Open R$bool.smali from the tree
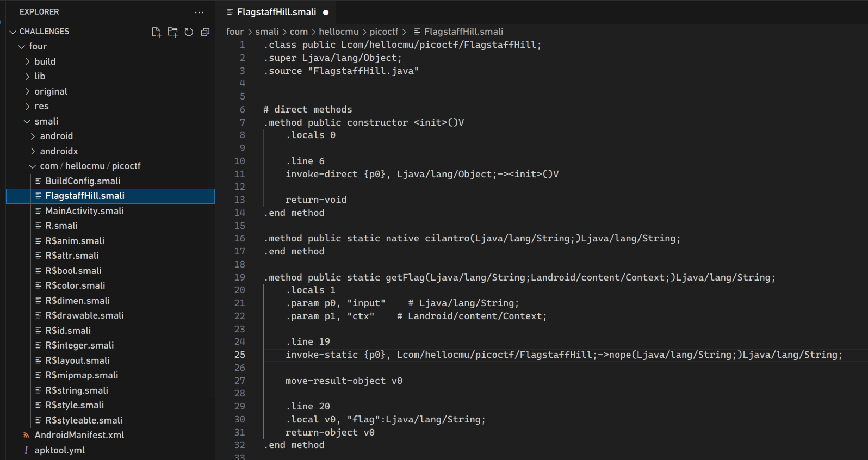 [x=110, y=271]
